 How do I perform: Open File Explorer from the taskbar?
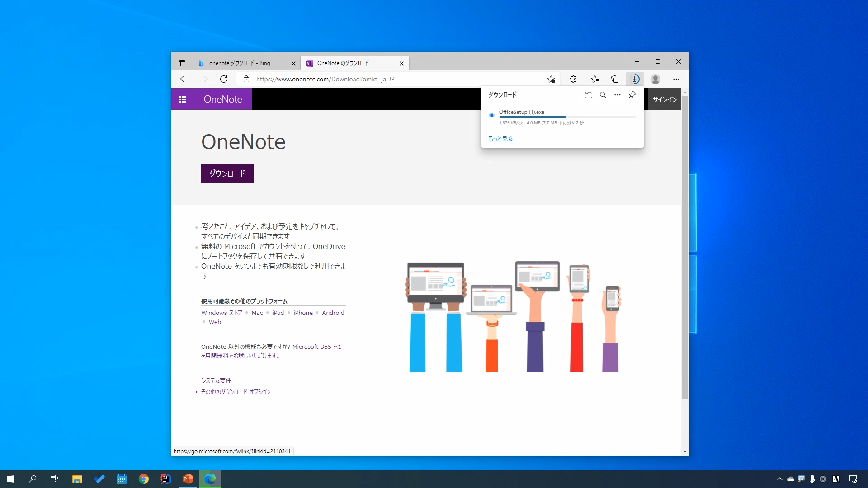click(77, 479)
